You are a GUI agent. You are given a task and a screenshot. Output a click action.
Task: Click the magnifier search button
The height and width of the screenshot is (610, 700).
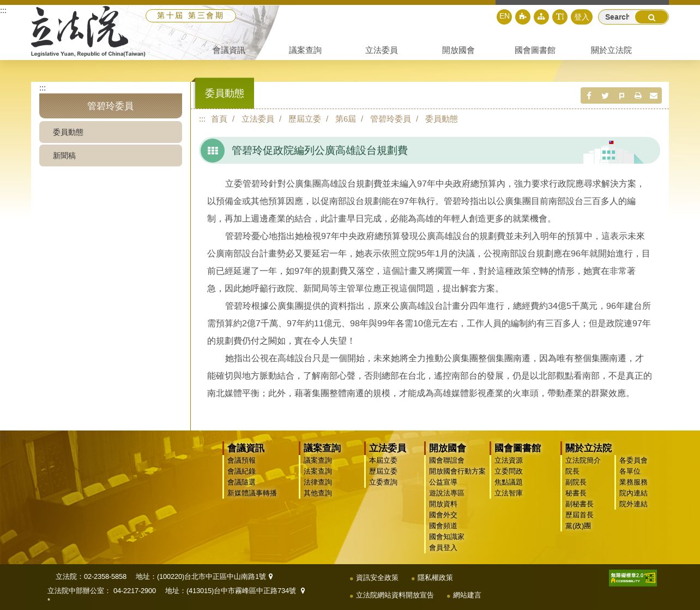[651, 17]
